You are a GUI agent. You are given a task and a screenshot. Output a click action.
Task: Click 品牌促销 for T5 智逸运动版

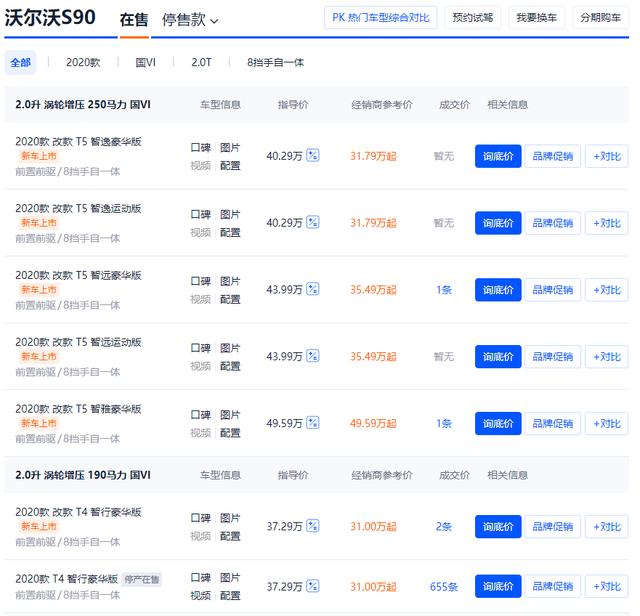pos(553,223)
